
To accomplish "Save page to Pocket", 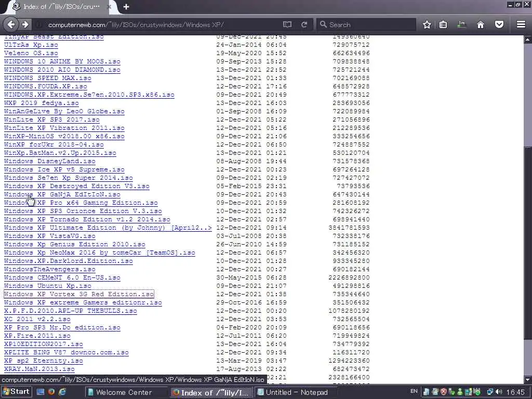I will coord(499,24).
